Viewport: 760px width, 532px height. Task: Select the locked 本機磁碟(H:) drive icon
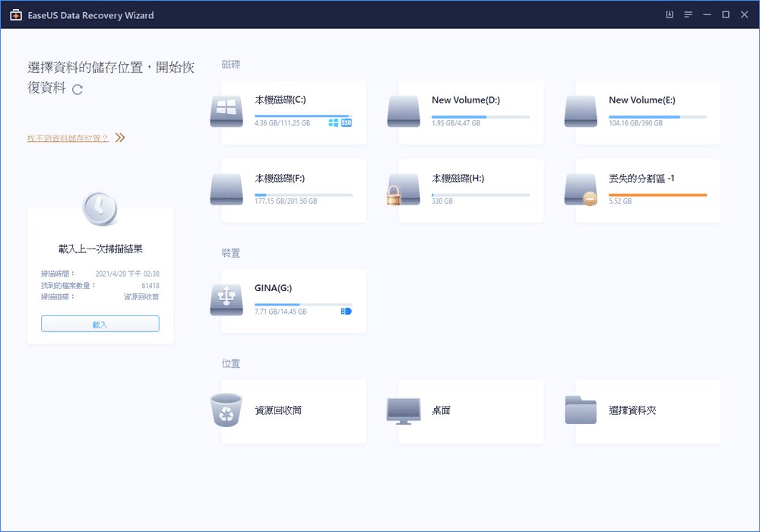(x=404, y=189)
